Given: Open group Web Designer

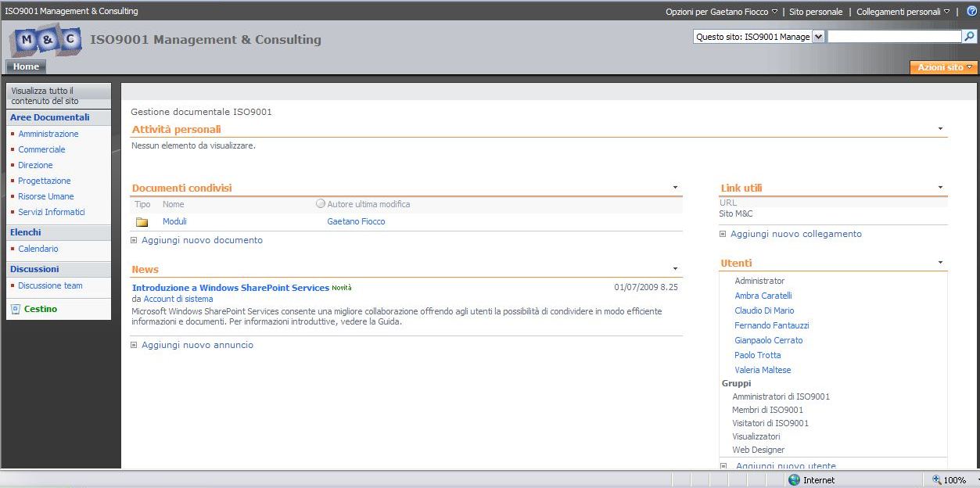Looking at the screenshot, I should click(758, 450).
